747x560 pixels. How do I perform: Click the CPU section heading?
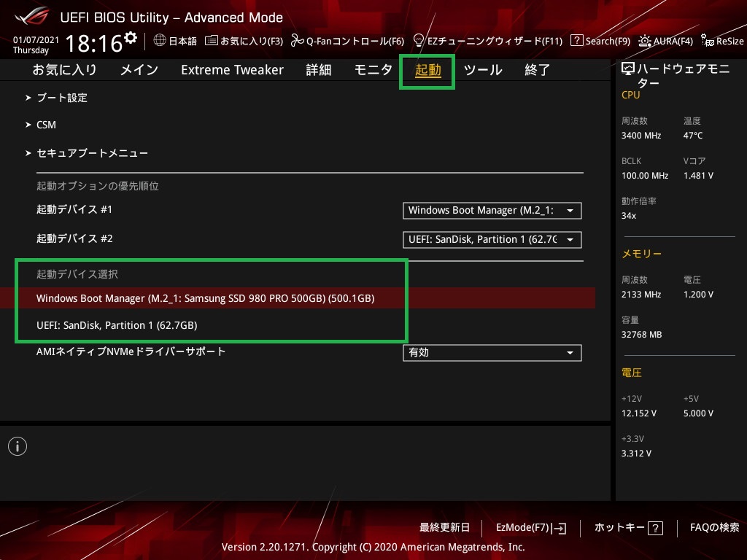[630, 95]
